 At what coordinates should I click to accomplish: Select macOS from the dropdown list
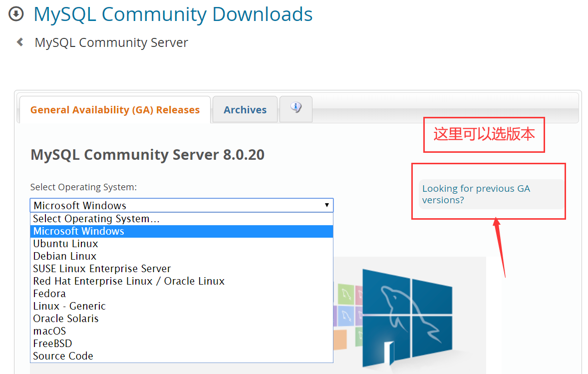pyautogui.click(x=182, y=331)
